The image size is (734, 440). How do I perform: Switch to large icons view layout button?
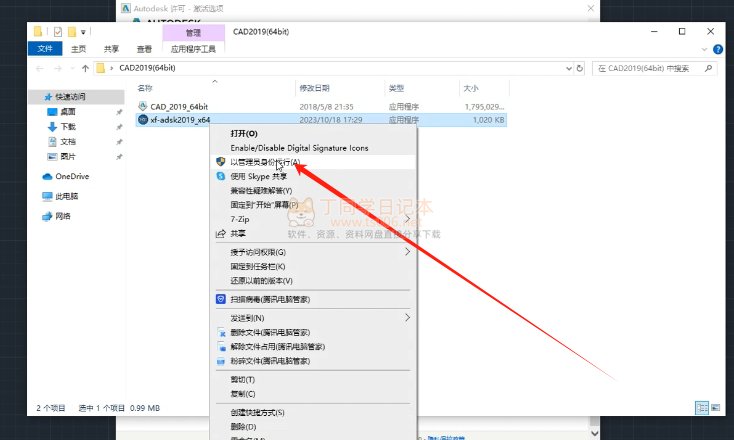(x=716, y=408)
